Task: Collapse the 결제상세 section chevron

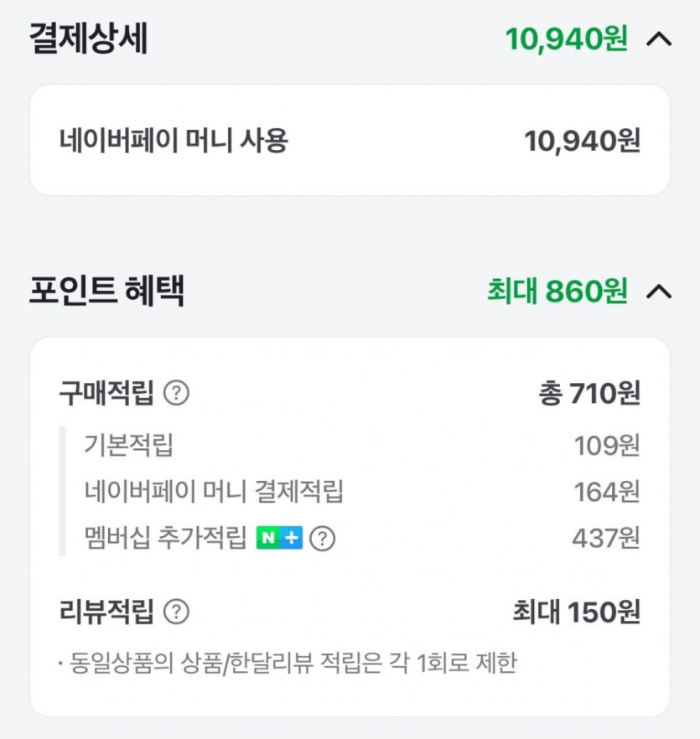Action: point(660,39)
